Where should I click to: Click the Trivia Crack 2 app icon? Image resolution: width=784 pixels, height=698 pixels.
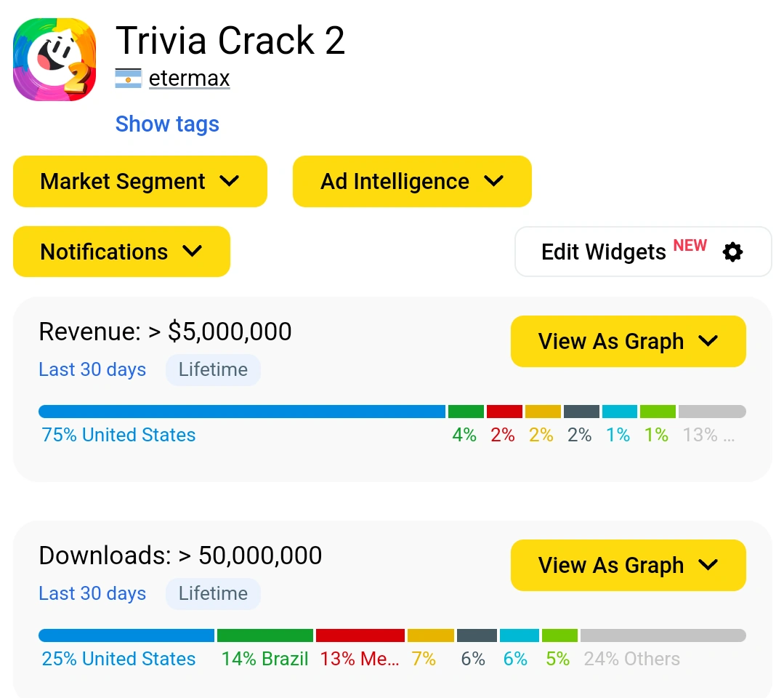tap(54, 58)
